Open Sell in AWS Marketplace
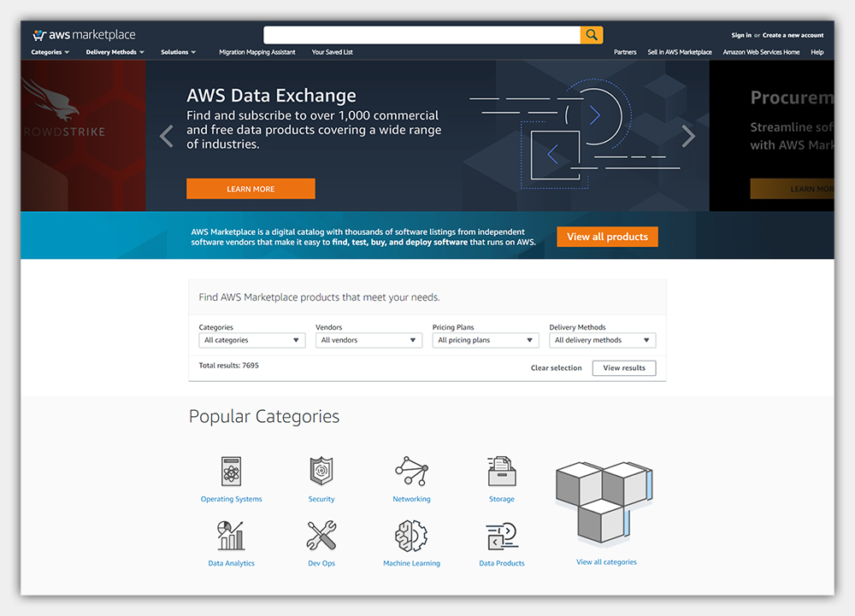The width and height of the screenshot is (855, 616). (x=680, y=52)
